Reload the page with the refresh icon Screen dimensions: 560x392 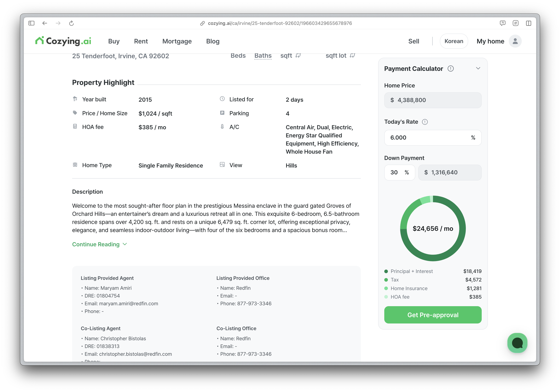coord(71,23)
